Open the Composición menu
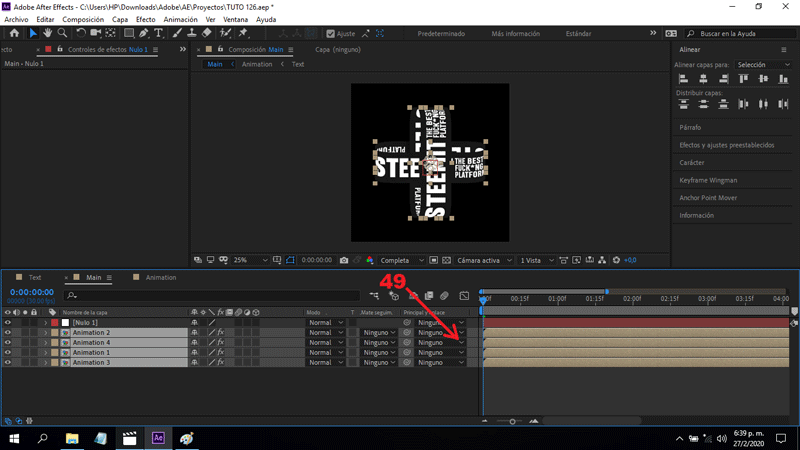This screenshot has width=800, height=450. coord(83,19)
